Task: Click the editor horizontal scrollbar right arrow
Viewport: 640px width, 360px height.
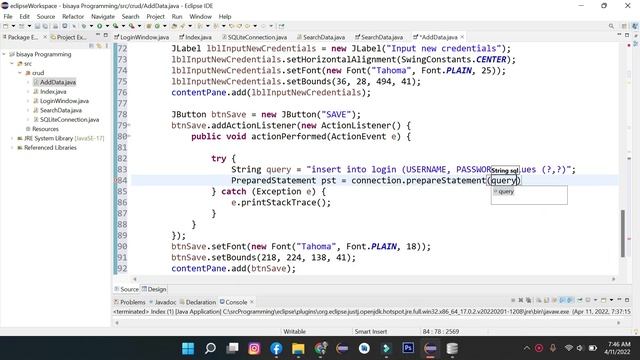Action: (x=613, y=279)
